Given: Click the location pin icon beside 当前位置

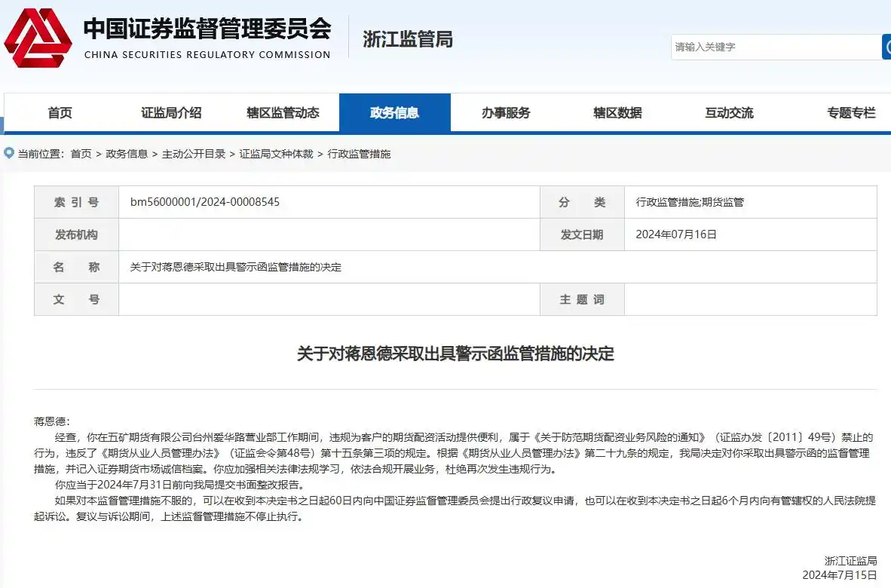Looking at the screenshot, I should click(x=8, y=153).
